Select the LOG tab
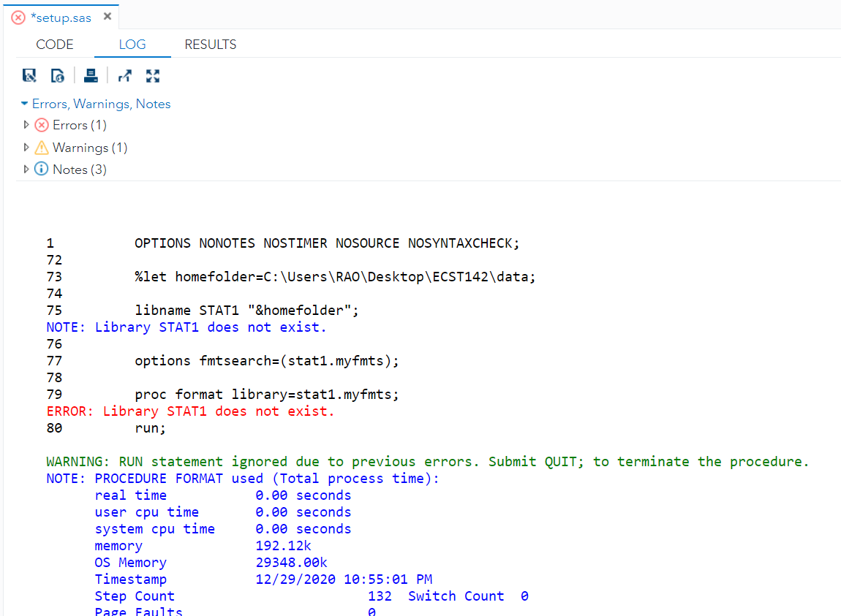841x616 pixels. [x=132, y=45]
